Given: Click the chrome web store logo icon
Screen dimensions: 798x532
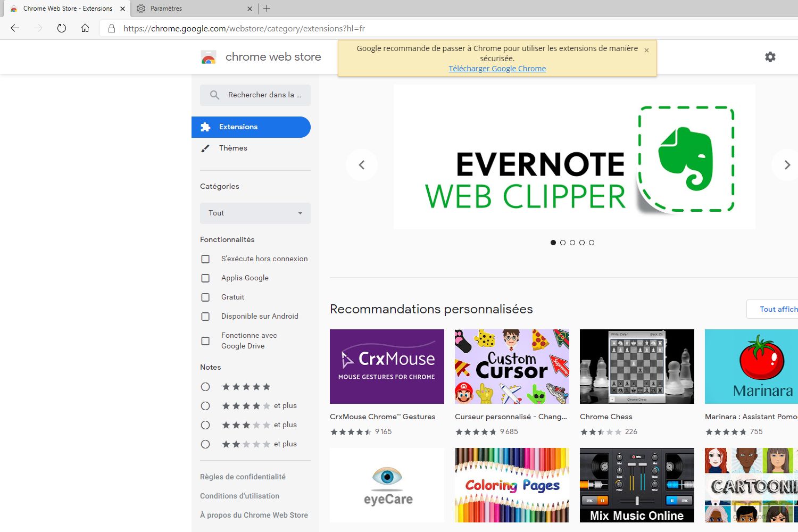Looking at the screenshot, I should coord(209,57).
